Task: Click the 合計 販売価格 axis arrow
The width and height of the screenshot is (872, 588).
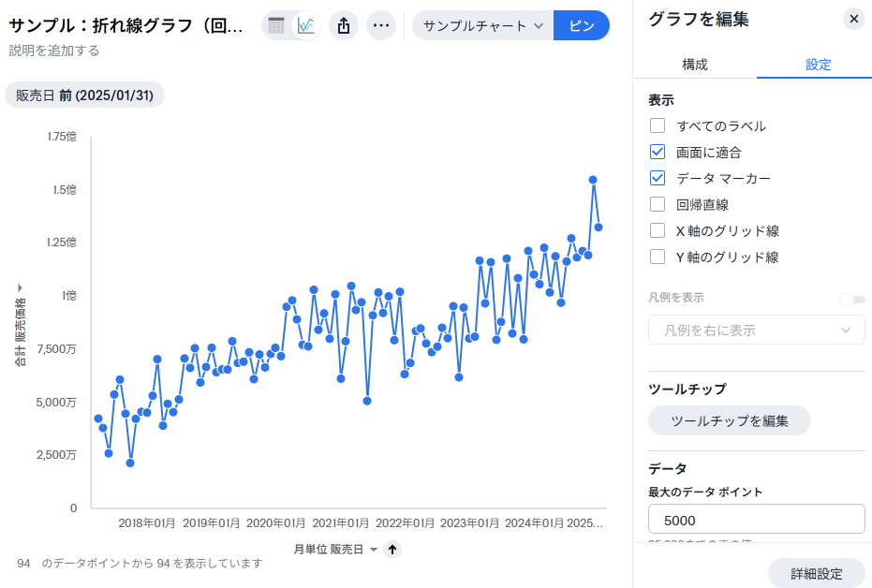Action: [x=20, y=287]
